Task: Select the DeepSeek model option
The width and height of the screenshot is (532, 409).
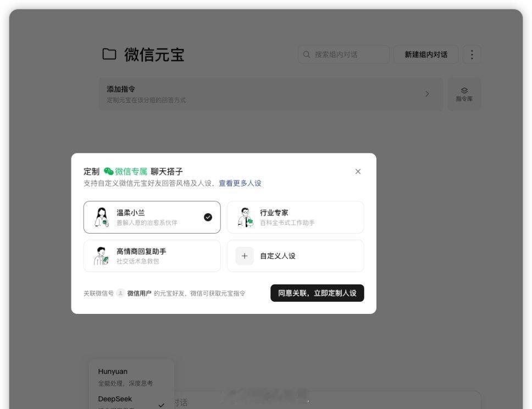Action: pyautogui.click(x=132, y=401)
